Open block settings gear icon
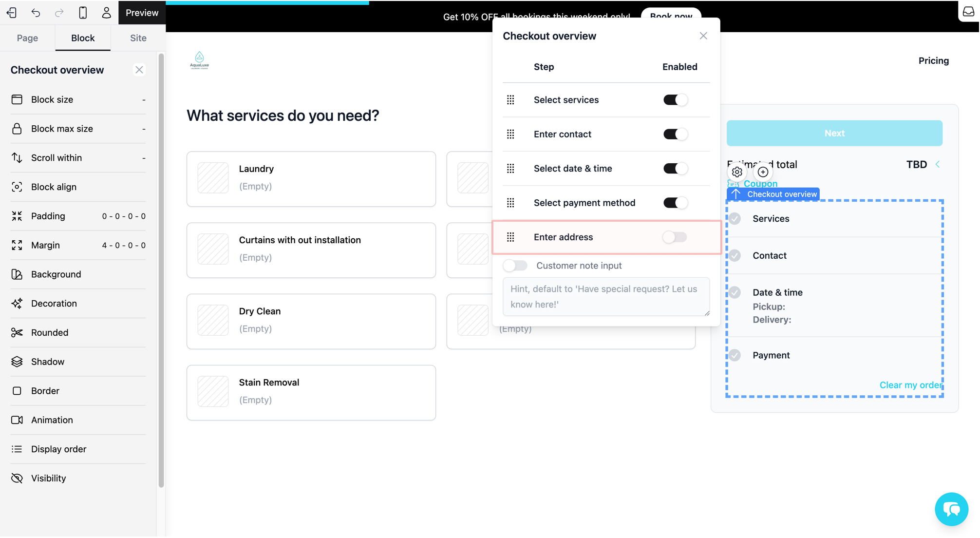The width and height of the screenshot is (980, 538). [737, 172]
